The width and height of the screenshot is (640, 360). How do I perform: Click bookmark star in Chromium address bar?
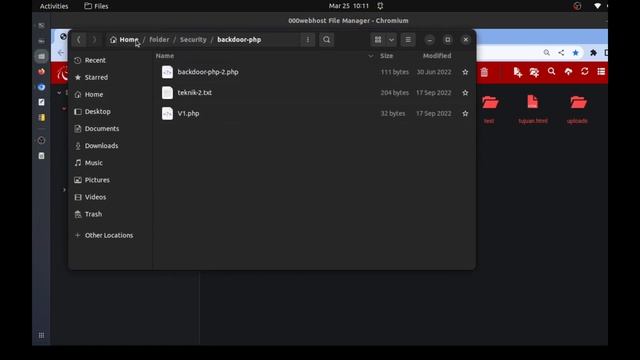(576, 53)
